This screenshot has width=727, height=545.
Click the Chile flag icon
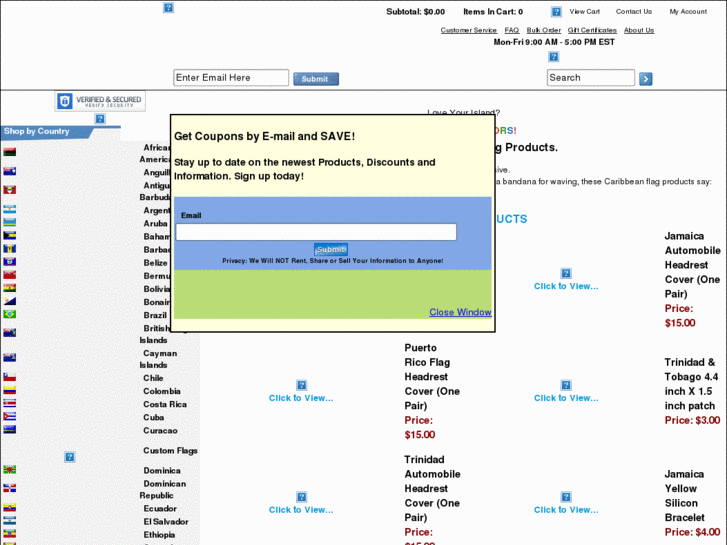coord(10,377)
